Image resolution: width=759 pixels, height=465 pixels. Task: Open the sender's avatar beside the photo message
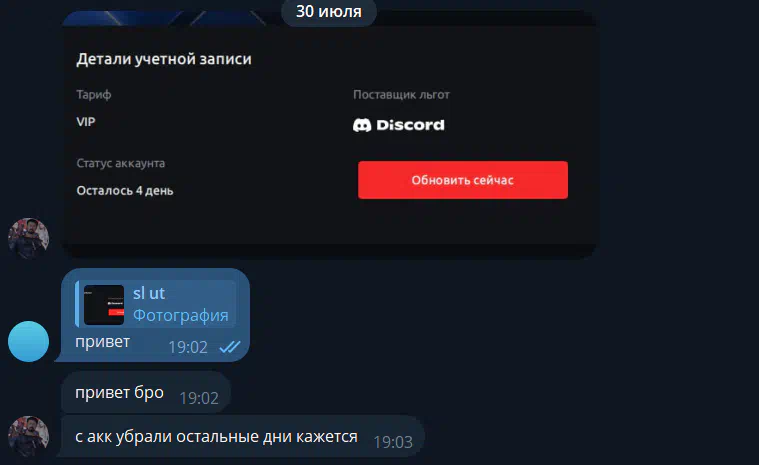pyautogui.click(x=29, y=238)
